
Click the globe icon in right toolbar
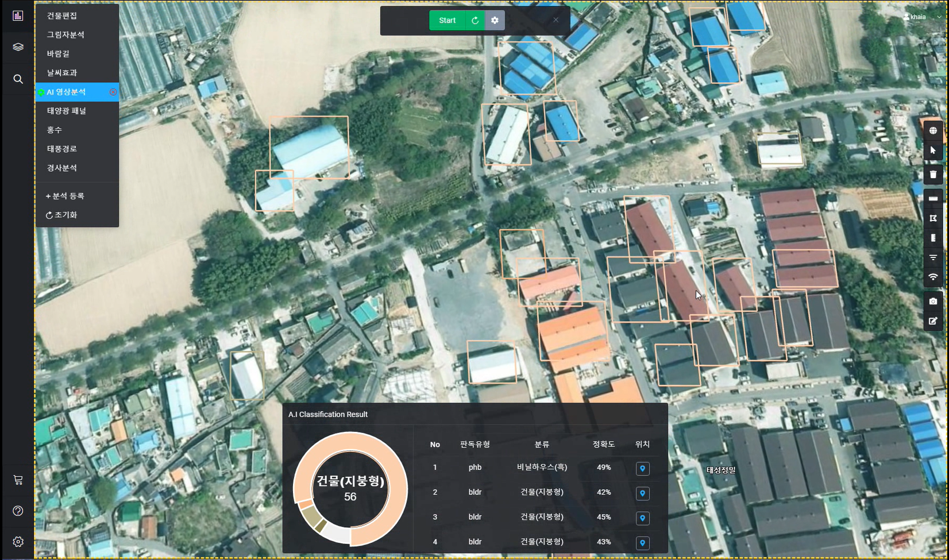[x=933, y=130]
